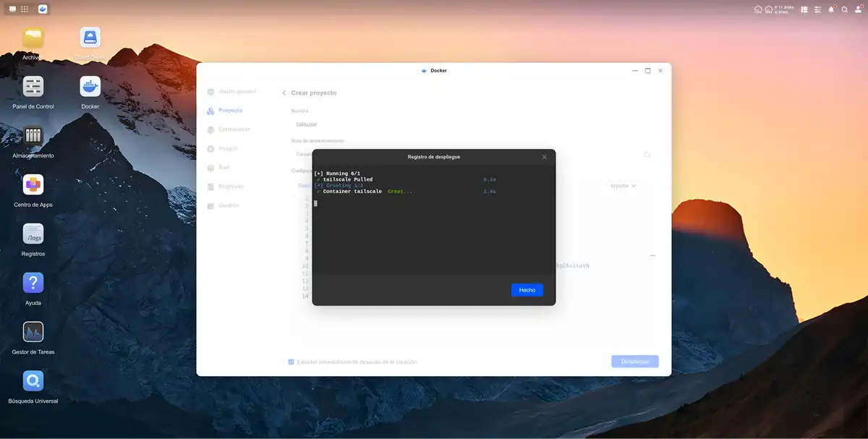Launch Almacenamiento desktop app
The height and width of the screenshot is (439, 868).
coord(33,136)
